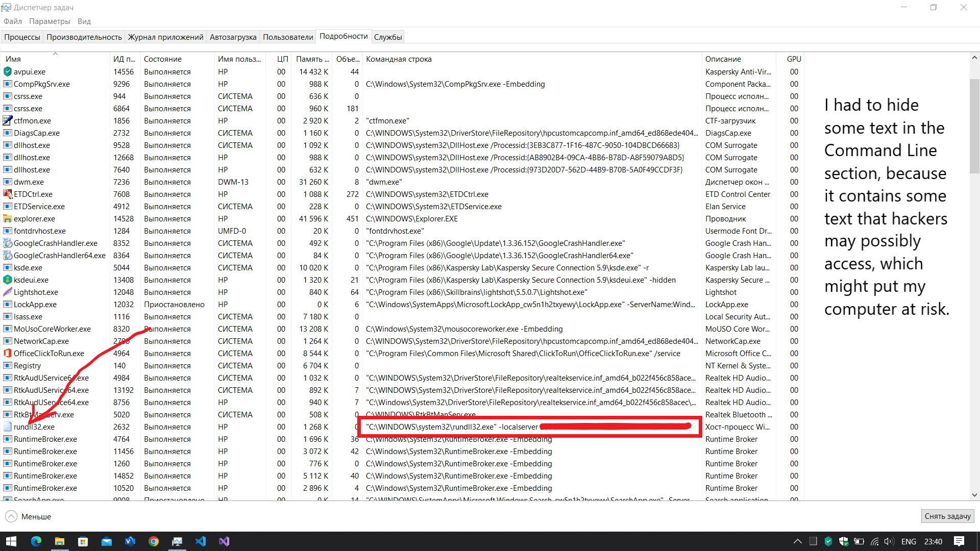Screen dimensions: 980x551
Task: Switch to the Процессы tab
Action: point(22,37)
